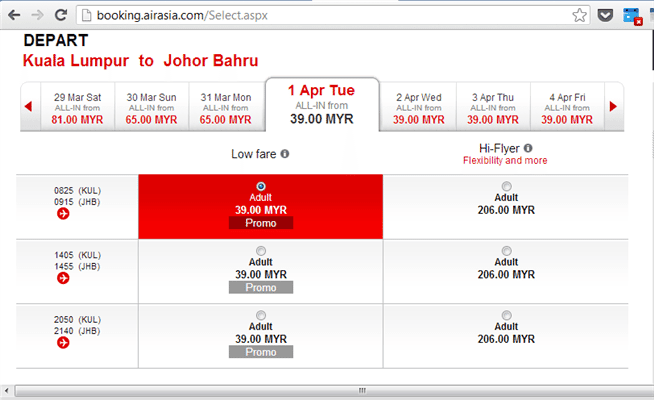This screenshot has width=654, height=400.
Task: Click the 0825 flight details plane icon
Action: pyautogui.click(x=63, y=214)
